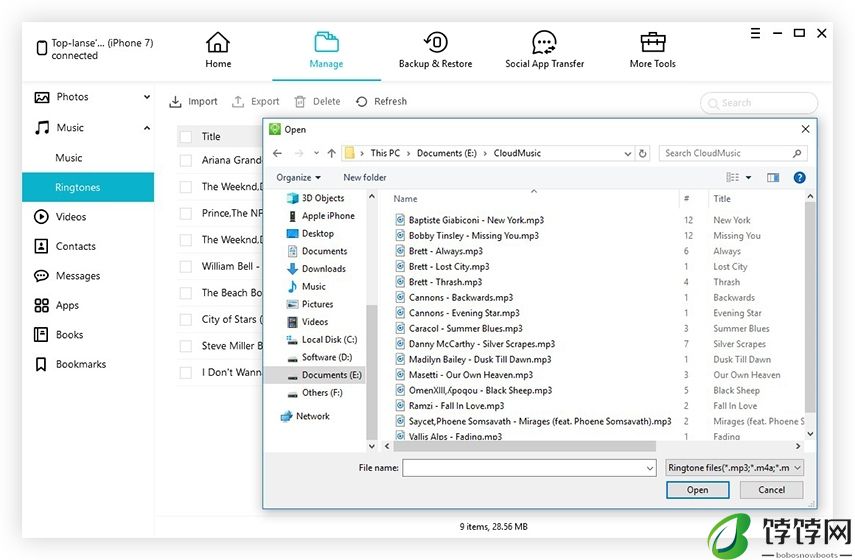Open the Ringtone files type filter dropdown
Viewport: 855px width, 560px height.
coord(734,468)
